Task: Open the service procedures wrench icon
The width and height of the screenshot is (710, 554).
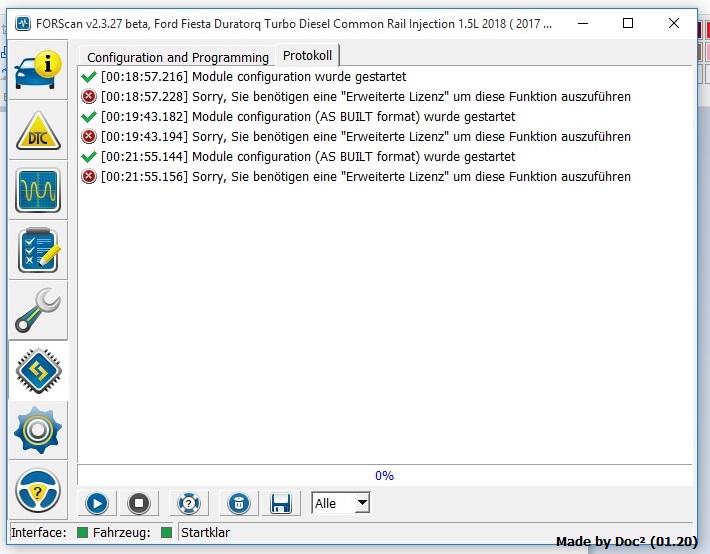Action: [x=38, y=311]
